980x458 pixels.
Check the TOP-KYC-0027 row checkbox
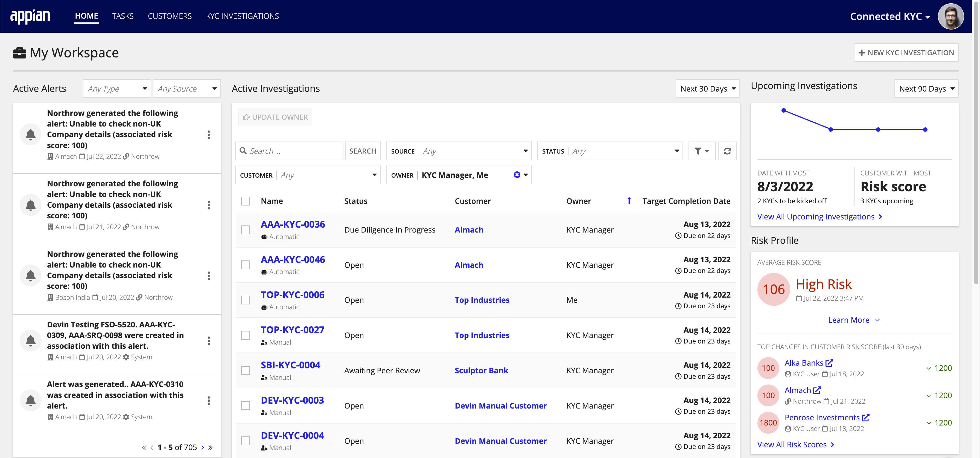[x=245, y=335]
